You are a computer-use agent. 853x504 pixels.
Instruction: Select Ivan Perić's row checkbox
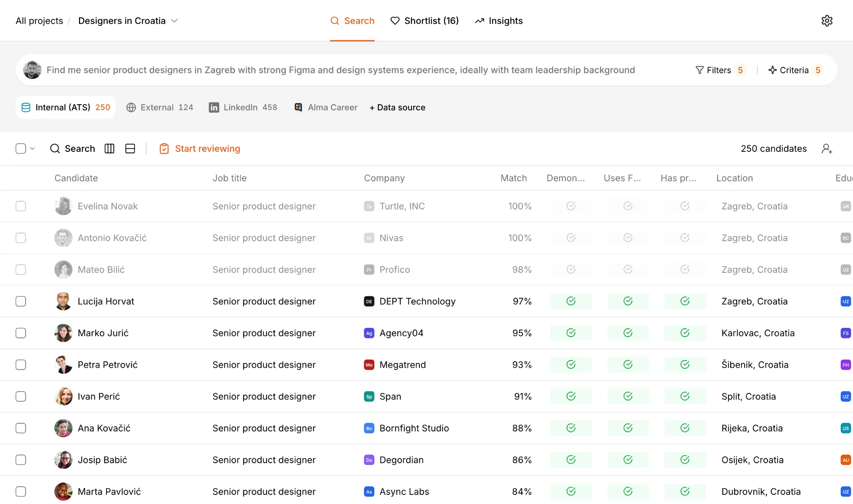tap(21, 396)
